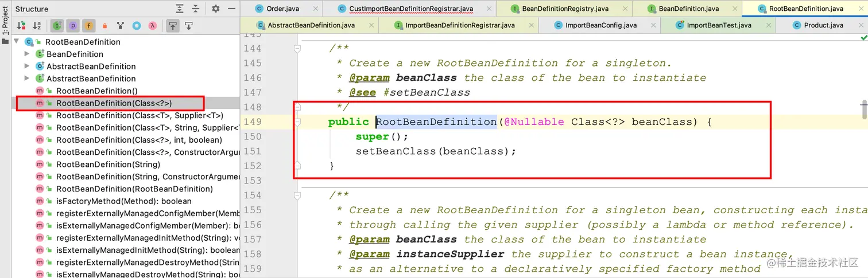Collapse all nodes in Structure panel
The width and height of the screenshot is (868, 278).
(196, 9)
